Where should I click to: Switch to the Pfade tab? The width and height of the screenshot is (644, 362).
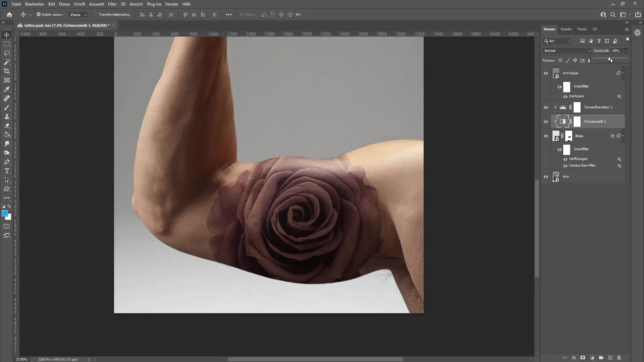pos(582,29)
